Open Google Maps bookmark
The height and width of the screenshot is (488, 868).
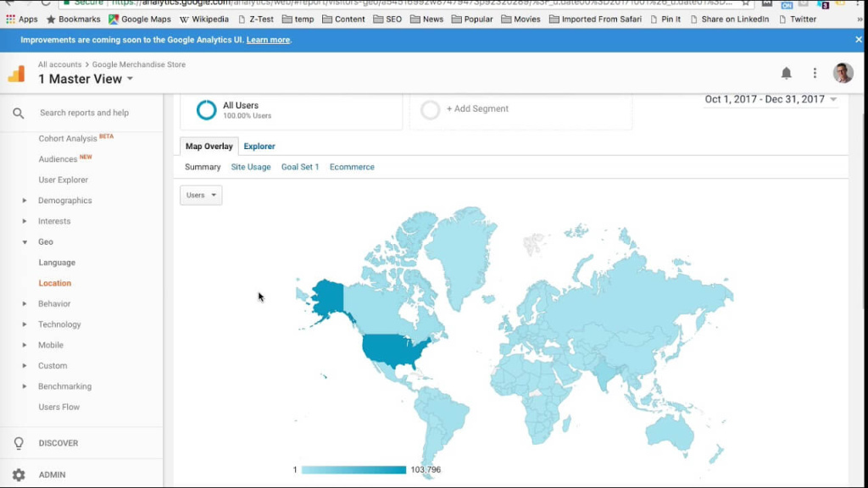coord(140,19)
